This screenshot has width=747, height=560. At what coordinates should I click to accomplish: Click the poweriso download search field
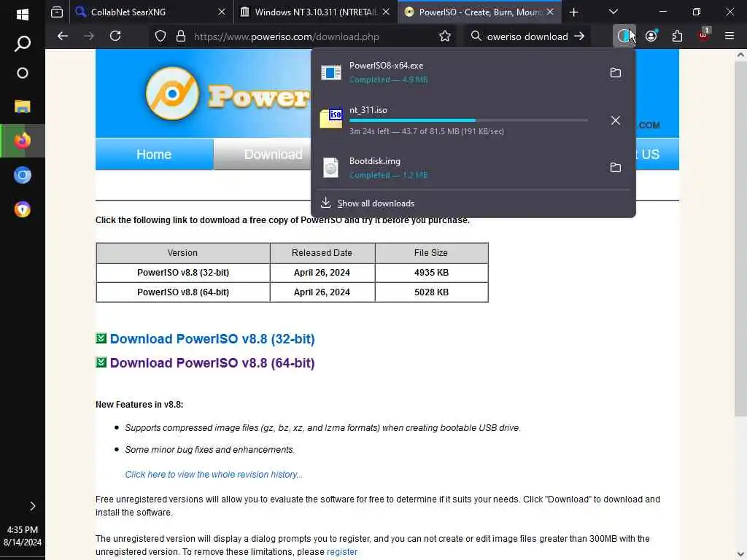pos(527,36)
